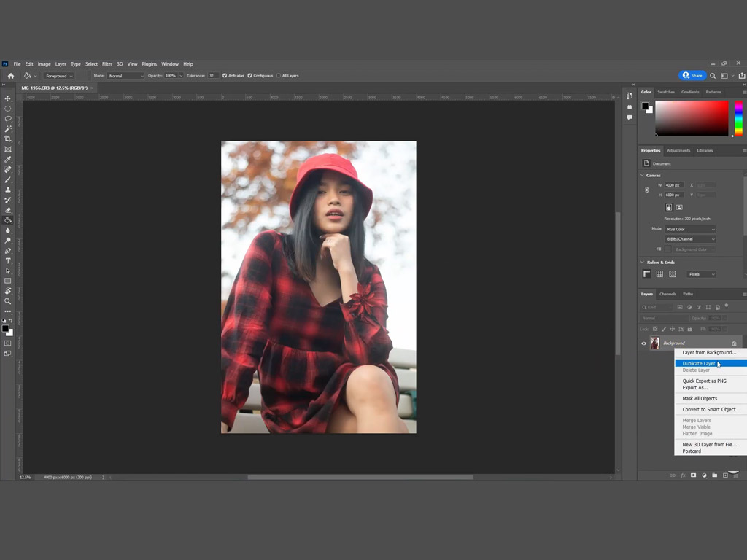Disable the Anti-alias checkbox
Viewport: 747px width, 560px height.
tap(225, 76)
